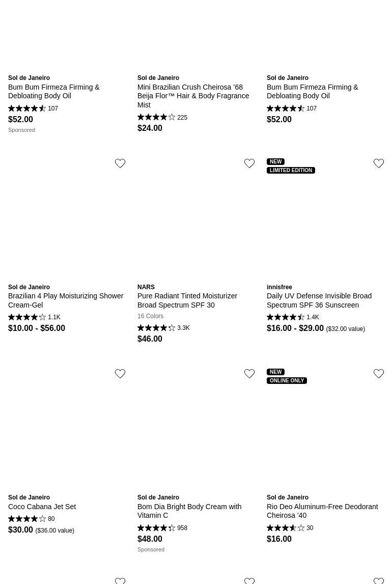Favorite the Brazilian 4 Play Shower Cream-Gel
This screenshot has width=392, height=584.
click(120, 163)
